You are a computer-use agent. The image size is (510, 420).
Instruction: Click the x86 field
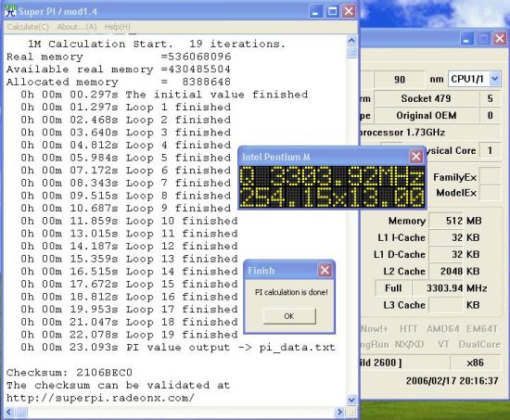pos(475,363)
